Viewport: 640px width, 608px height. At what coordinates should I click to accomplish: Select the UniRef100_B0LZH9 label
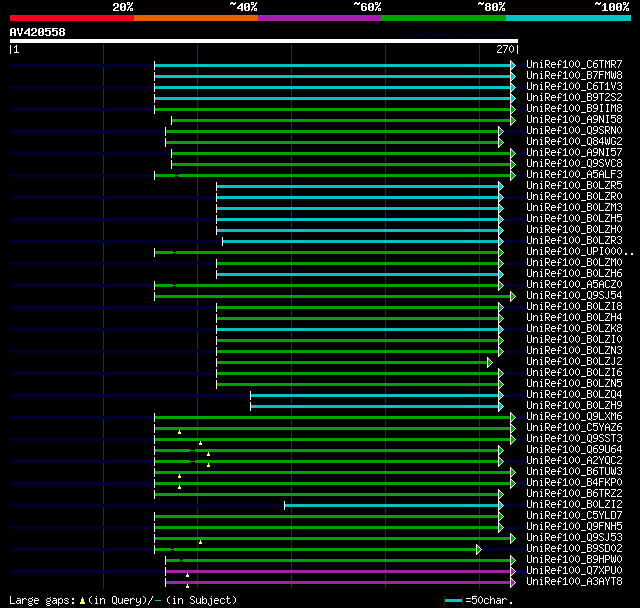tap(574, 406)
